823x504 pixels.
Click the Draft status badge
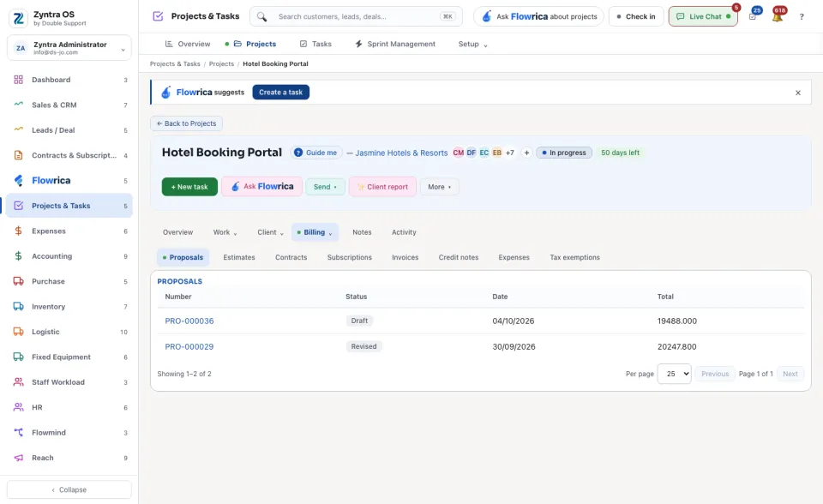(x=359, y=321)
